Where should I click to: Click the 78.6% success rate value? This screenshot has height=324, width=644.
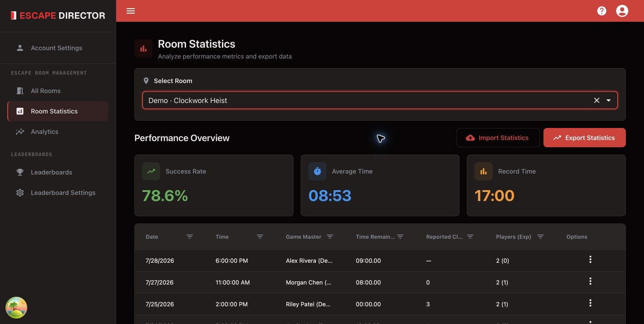click(165, 196)
